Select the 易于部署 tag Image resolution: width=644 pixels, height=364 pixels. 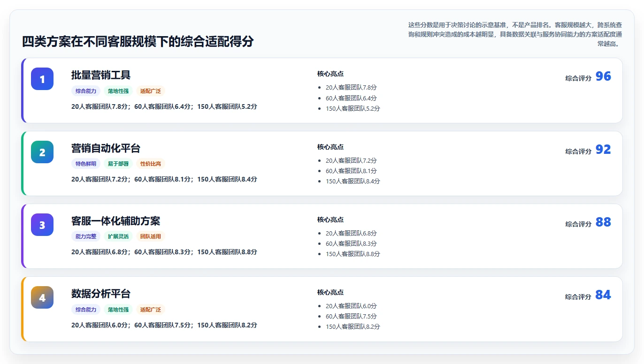118,164
